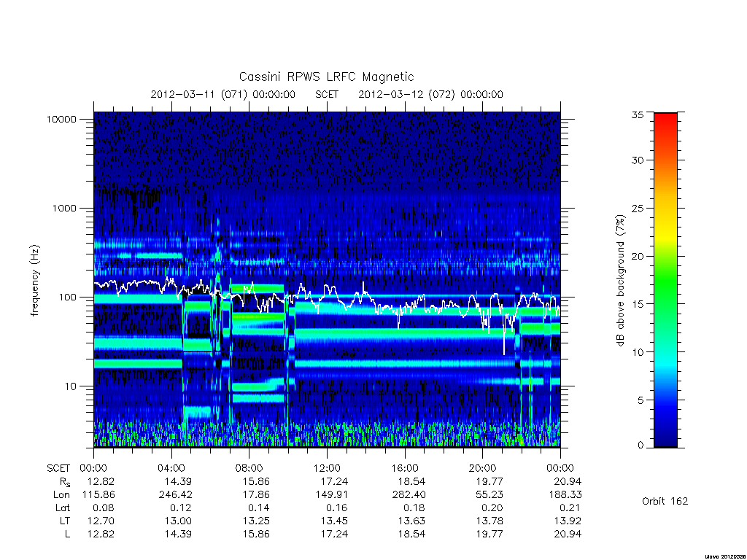Viewport: 747px width, 560px height.
Task: Click the 30 tick on the colorbar
Action: [638, 160]
